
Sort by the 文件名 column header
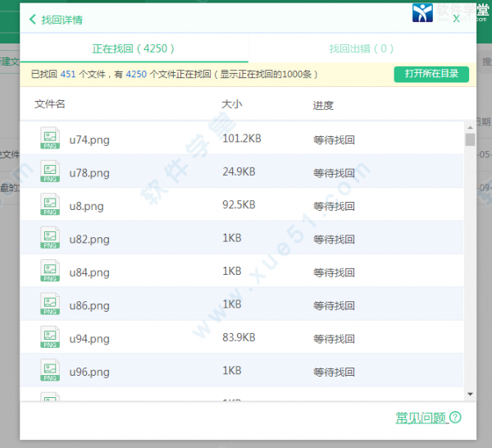click(x=50, y=105)
